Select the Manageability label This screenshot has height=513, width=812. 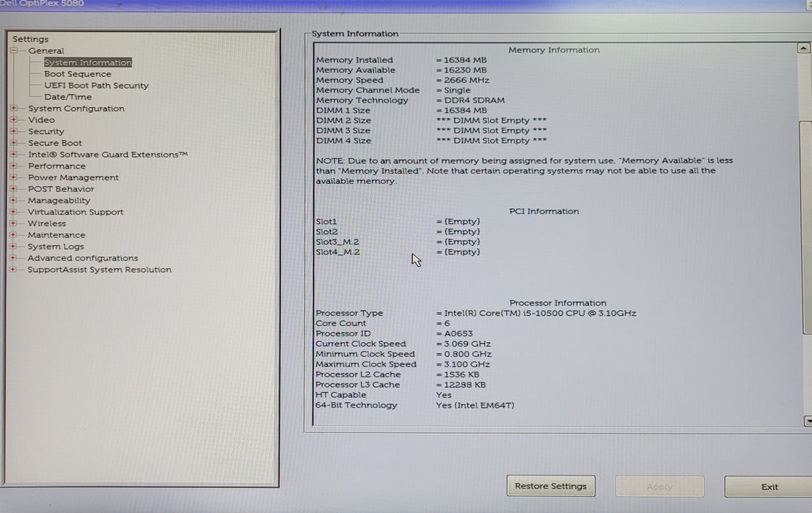click(x=59, y=201)
